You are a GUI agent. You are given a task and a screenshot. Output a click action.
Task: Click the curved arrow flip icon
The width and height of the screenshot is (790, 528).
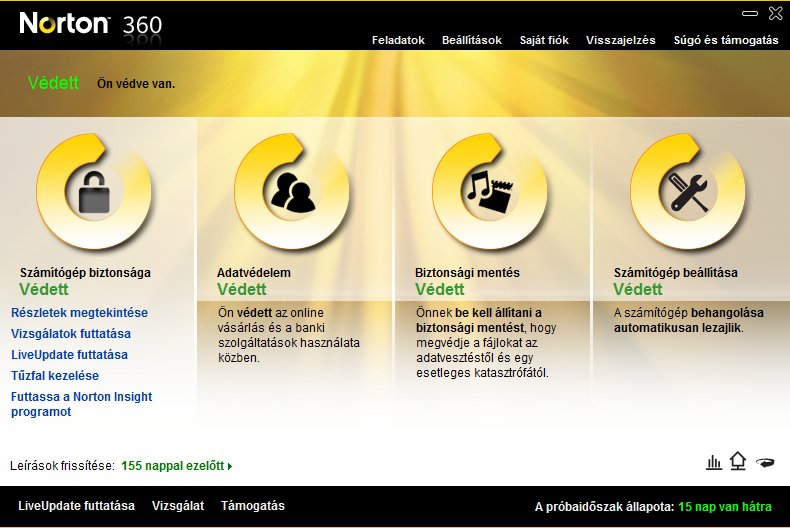pos(766,462)
